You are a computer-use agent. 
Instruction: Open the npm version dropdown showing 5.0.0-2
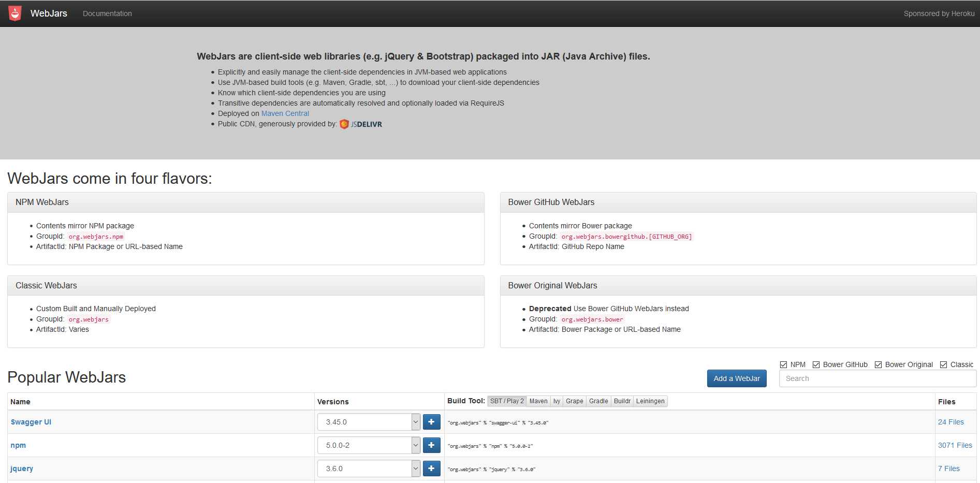point(369,445)
